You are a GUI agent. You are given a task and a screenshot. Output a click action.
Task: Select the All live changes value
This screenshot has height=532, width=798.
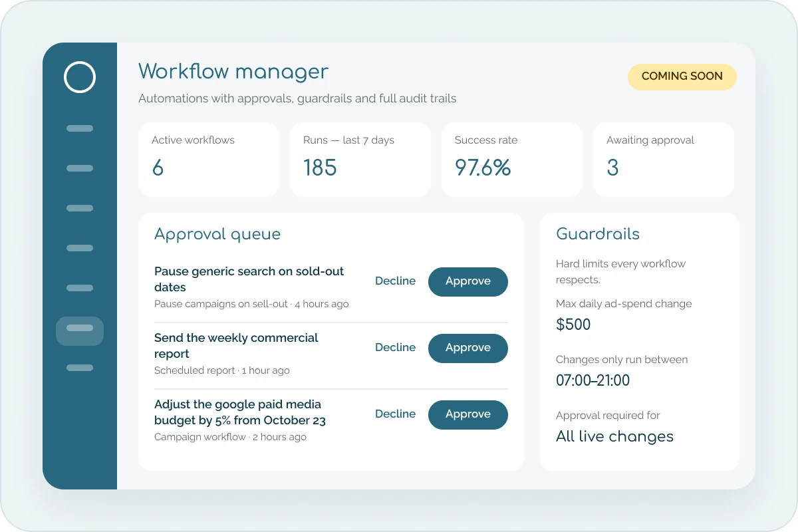(614, 437)
